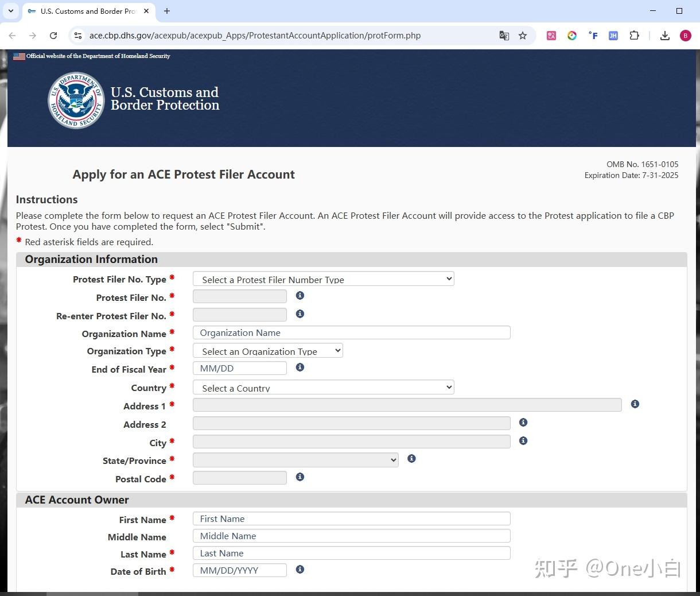
Task: Click the Postal Code input field
Action: click(240, 478)
